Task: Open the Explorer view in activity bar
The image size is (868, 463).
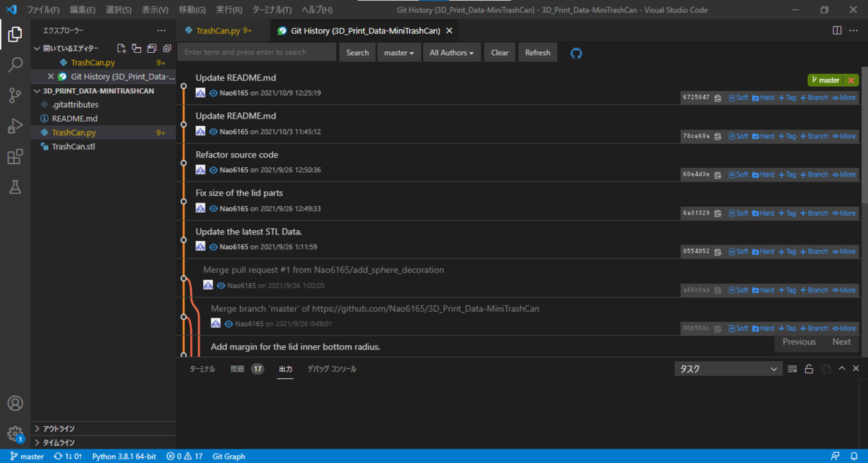Action: (14, 34)
